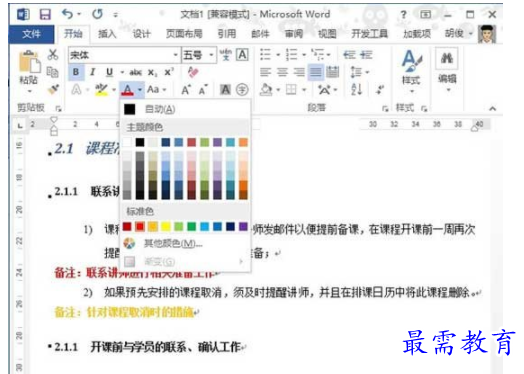Open the 渐变(G) gradient submenu
Image resolution: width=524 pixels, height=374 pixels.
tap(185, 261)
